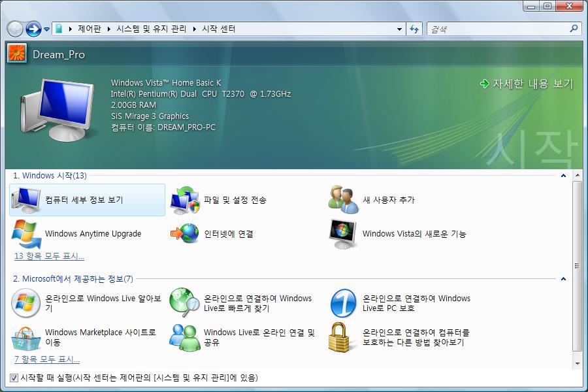Click the Windows Marketplace shopping basket icon
This screenshot has width=588, height=392.
click(x=26, y=338)
